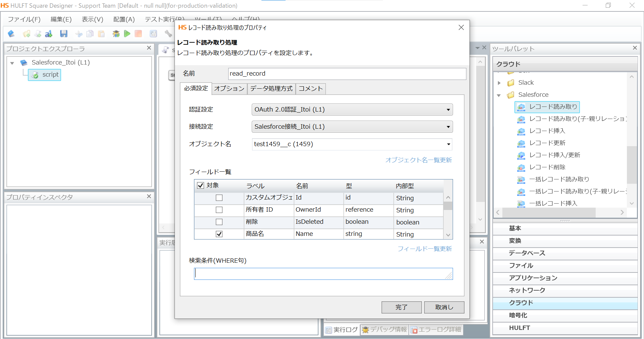Screen dimensions: 644x339
Task: Open the 認証設定 OAuth dropdown
Action: tap(352, 110)
